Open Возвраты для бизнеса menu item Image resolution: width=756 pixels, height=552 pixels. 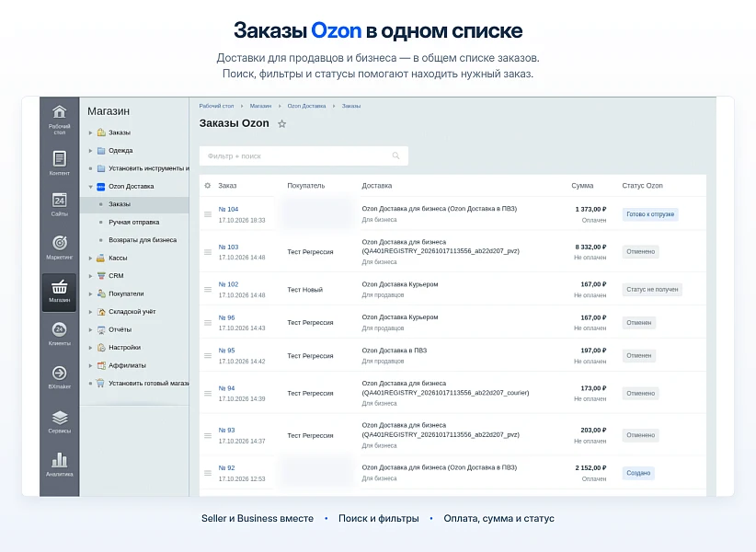143,240
